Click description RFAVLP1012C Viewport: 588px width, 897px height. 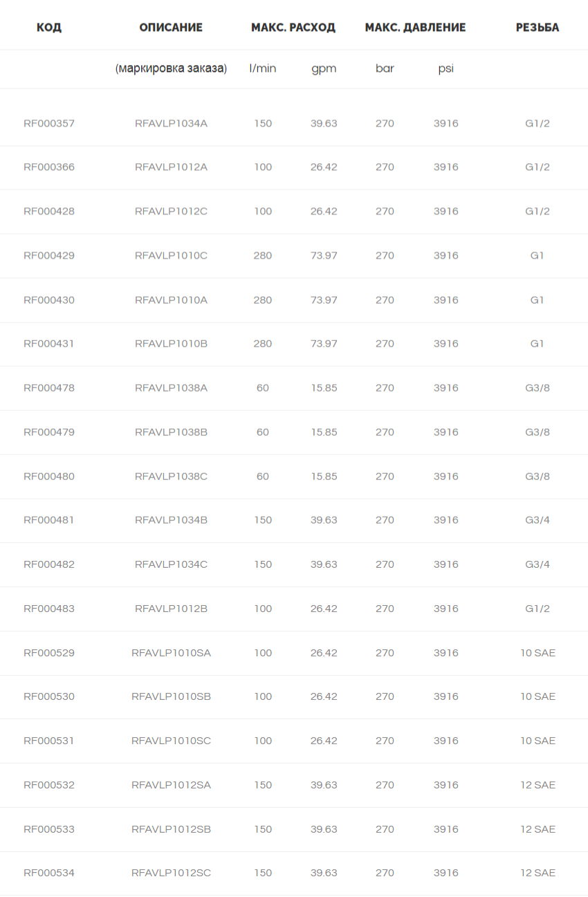171,212
